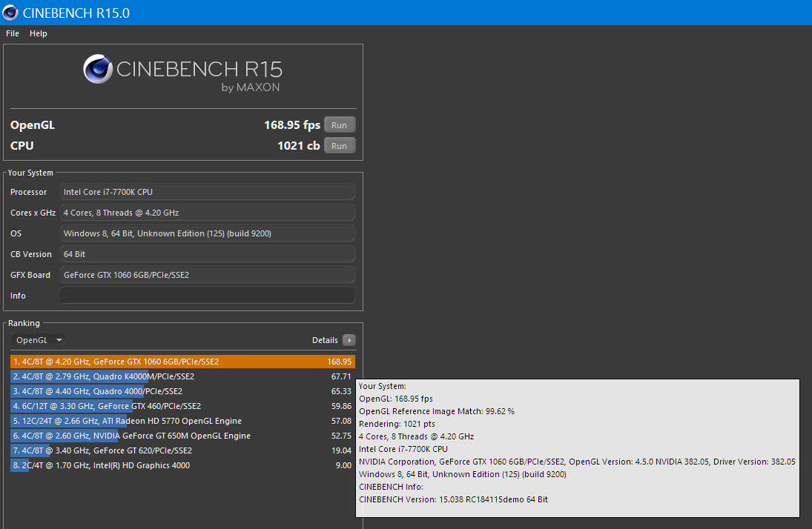Click tooltip line OpenGL Reference Image Match
The height and width of the screenshot is (529, 812).
(437, 411)
